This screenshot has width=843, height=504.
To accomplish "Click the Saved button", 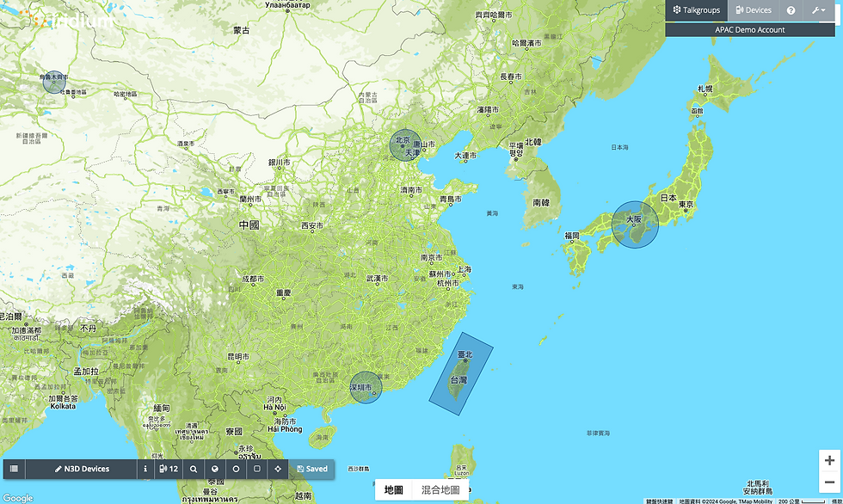I will [x=311, y=469].
